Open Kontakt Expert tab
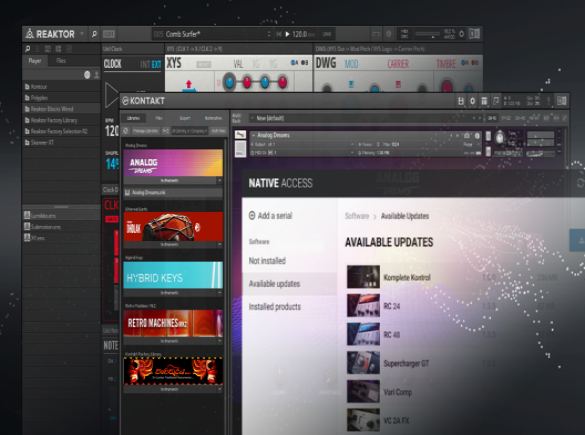This screenshot has width=585, height=435. point(185,118)
